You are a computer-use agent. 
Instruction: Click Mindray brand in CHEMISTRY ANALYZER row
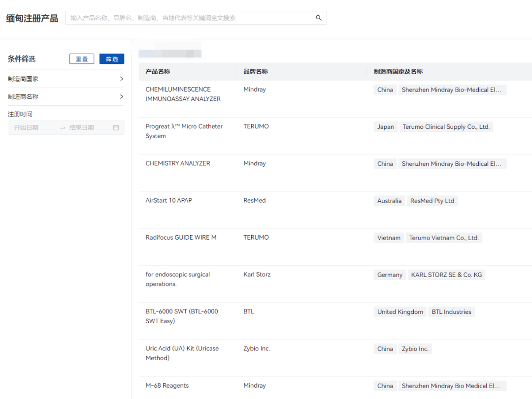[x=255, y=163]
